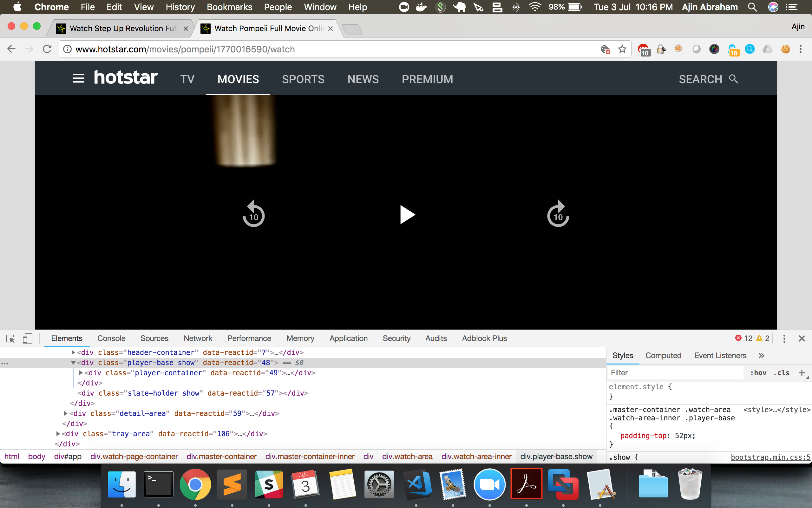This screenshot has height=508, width=812.
Task: Open the Event Listeners tab
Action: point(720,356)
